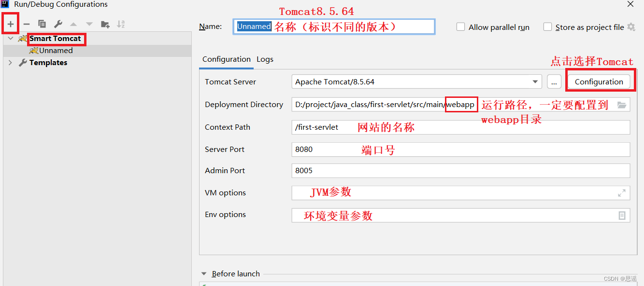Move configuration up arrow
The height and width of the screenshot is (286, 644).
[73, 24]
